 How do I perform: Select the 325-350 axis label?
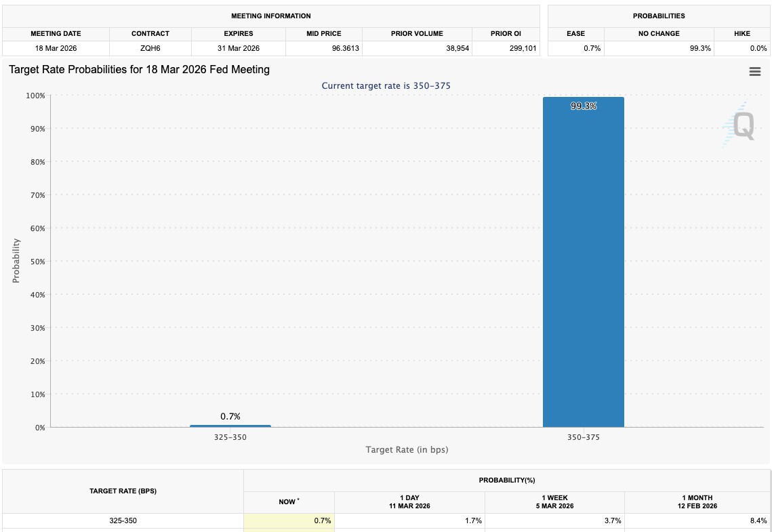point(230,437)
